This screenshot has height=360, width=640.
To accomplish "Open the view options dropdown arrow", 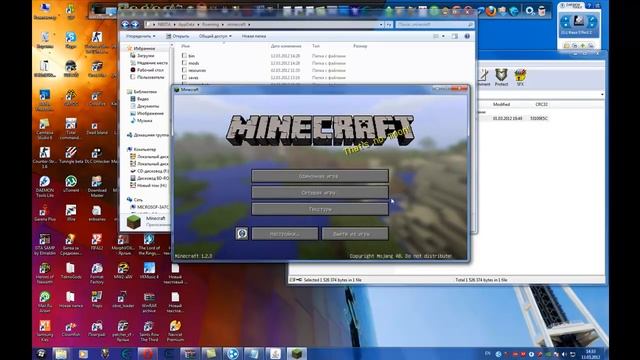I will coord(443,36).
